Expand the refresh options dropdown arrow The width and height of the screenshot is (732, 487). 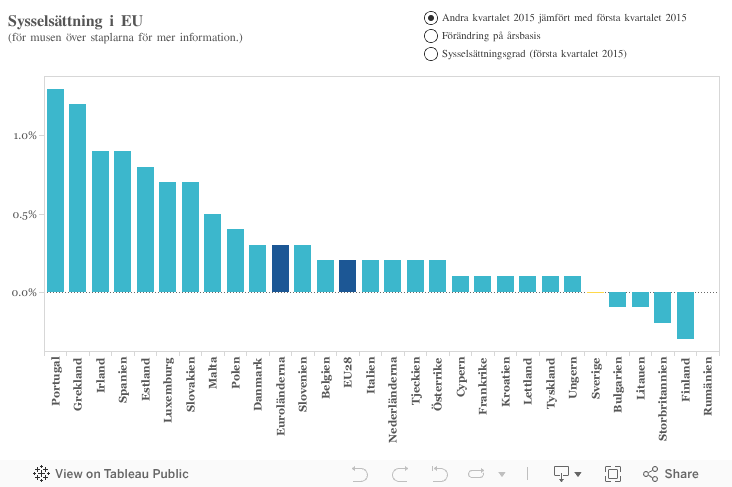tap(495, 475)
